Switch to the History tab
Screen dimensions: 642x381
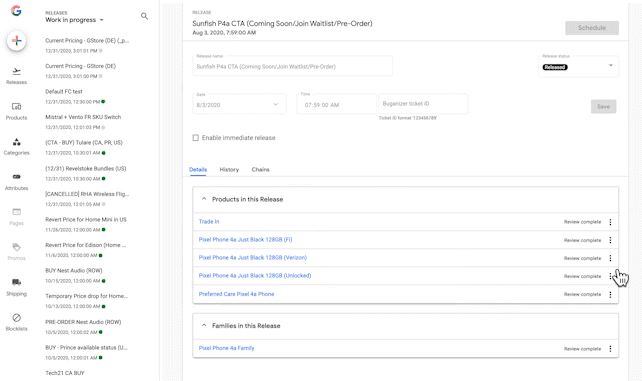229,169
